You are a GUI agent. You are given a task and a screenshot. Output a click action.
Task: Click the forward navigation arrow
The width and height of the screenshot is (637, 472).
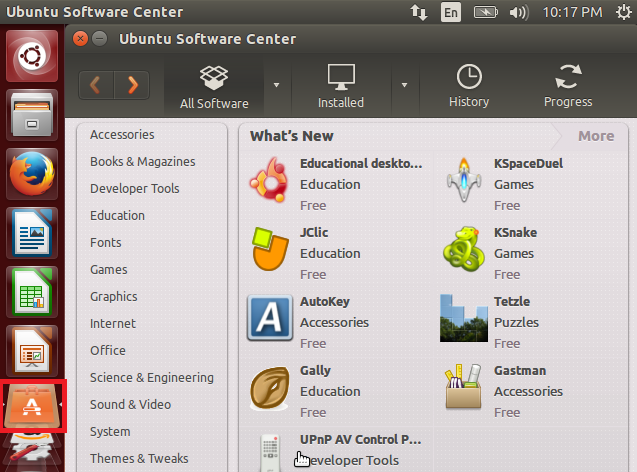click(132, 85)
